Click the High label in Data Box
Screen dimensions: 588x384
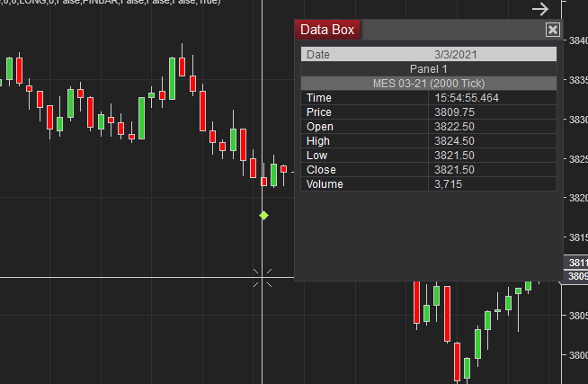point(318,141)
